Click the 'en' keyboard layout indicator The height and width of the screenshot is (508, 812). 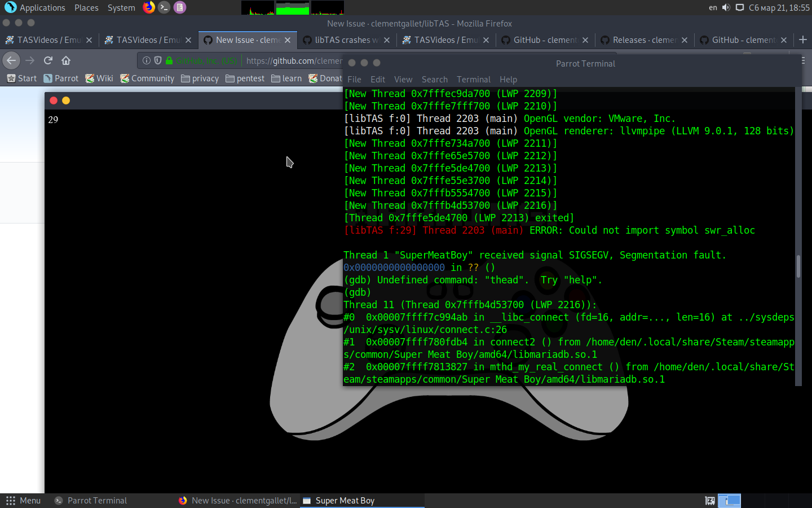point(713,8)
